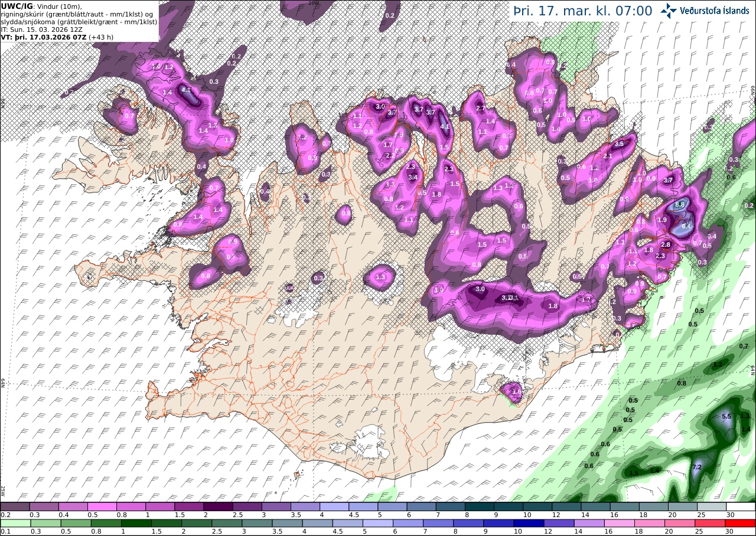Click the 'Þri. 17. mar. kl. 07:00' header

[582, 11]
